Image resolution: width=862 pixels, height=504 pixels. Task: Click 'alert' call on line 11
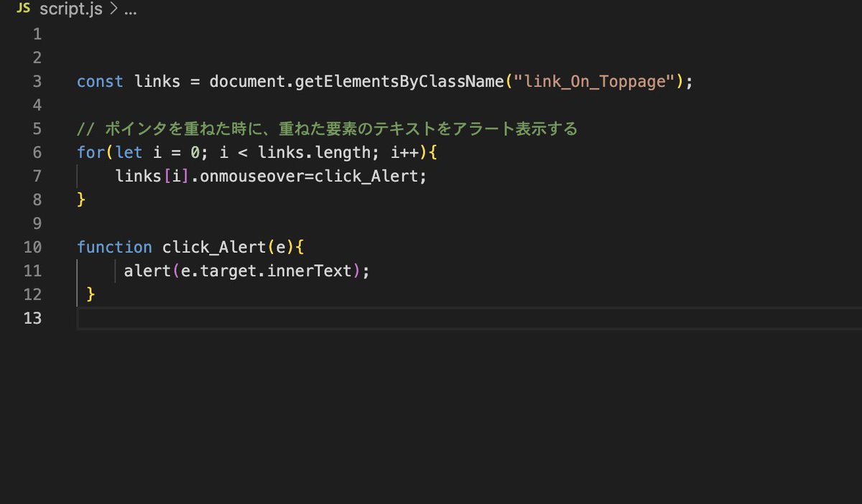[147, 271]
